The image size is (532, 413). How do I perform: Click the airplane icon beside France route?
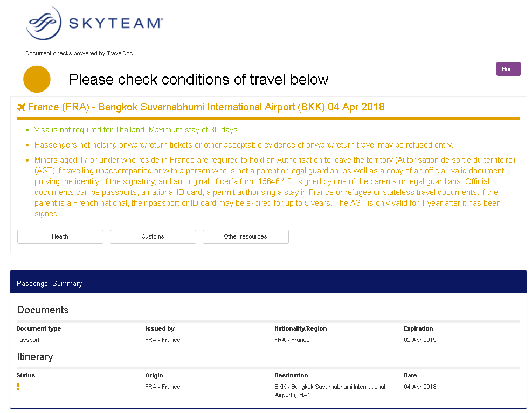22,107
